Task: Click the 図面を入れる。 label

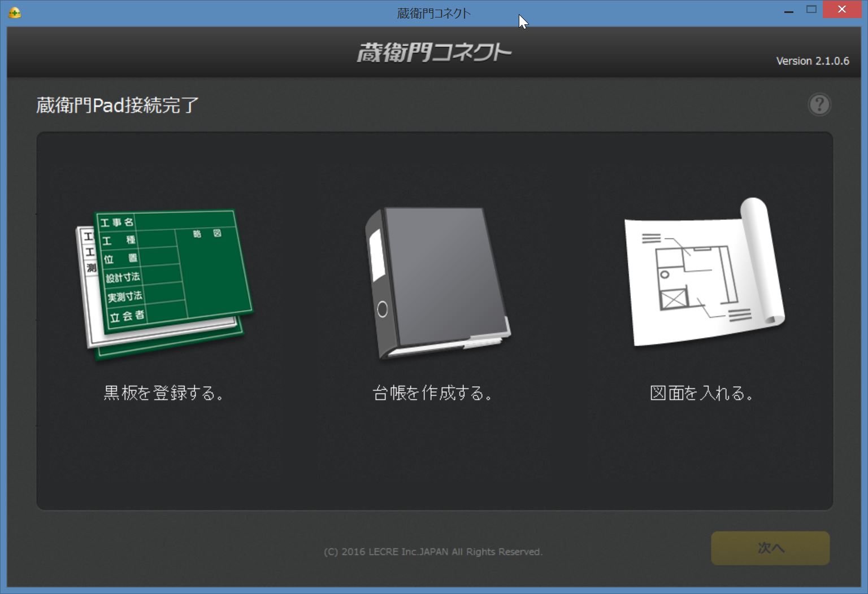Action: click(702, 395)
